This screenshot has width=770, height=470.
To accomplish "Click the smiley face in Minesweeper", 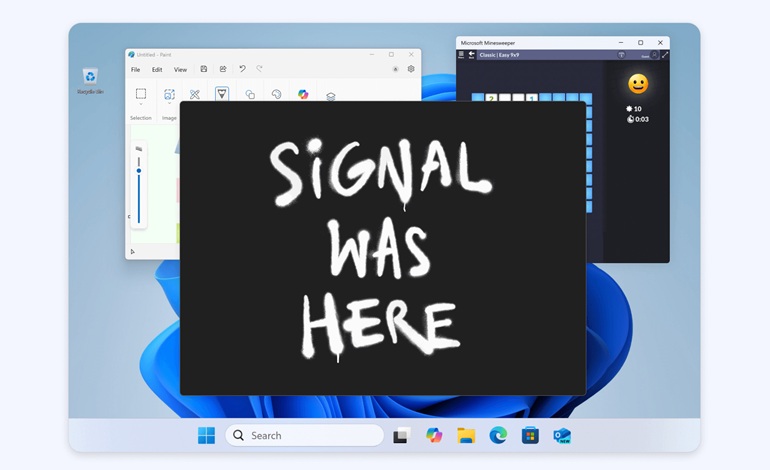I will (638, 84).
